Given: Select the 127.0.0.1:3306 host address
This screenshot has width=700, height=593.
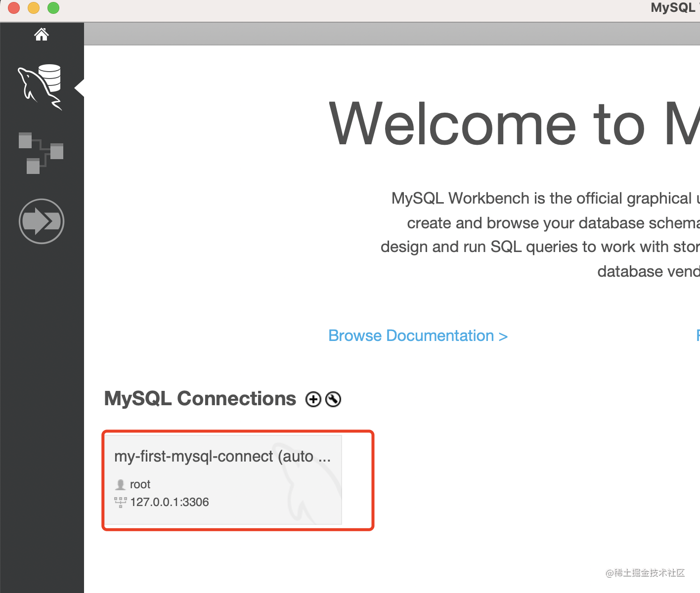Looking at the screenshot, I should click(170, 502).
